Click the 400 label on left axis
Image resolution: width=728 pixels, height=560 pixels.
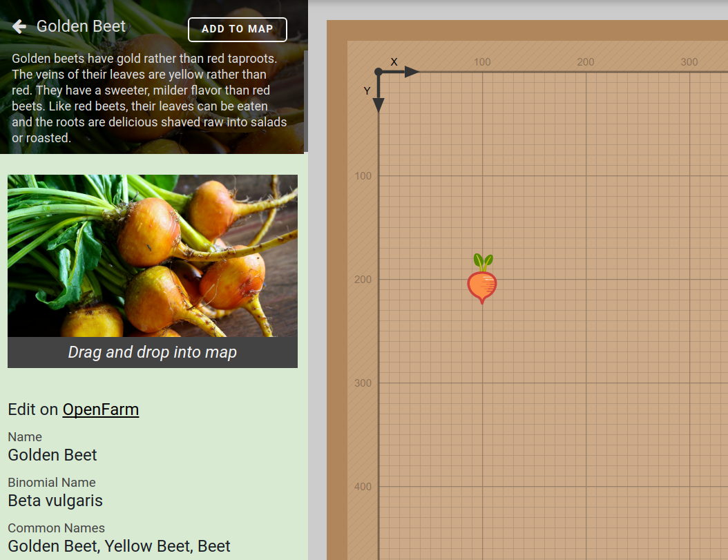[x=363, y=487]
